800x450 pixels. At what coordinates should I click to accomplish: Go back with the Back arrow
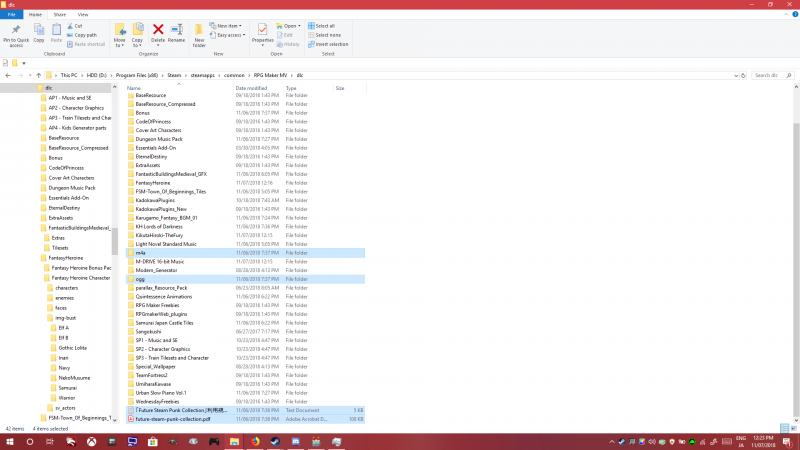pyautogui.click(x=8, y=76)
